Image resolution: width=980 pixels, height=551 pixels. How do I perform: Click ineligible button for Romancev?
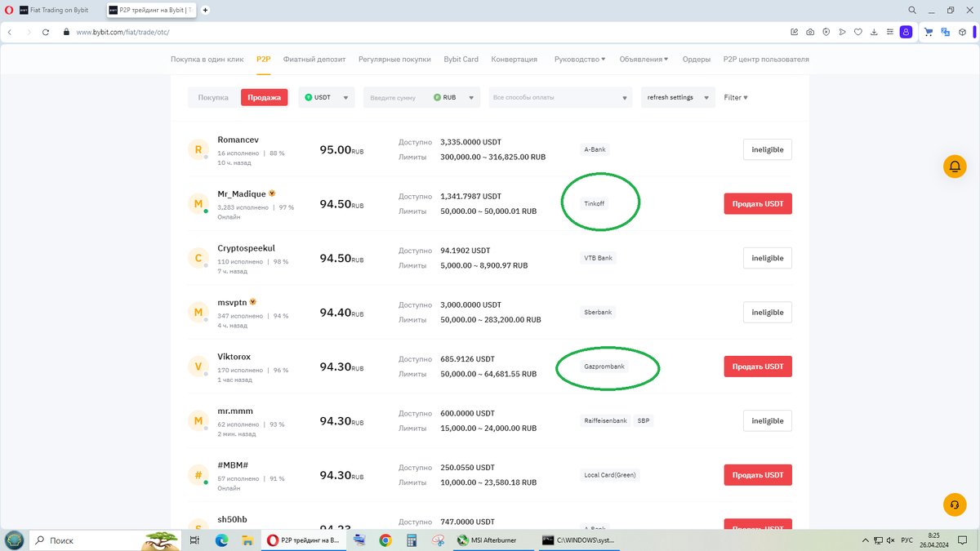pyautogui.click(x=768, y=149)
